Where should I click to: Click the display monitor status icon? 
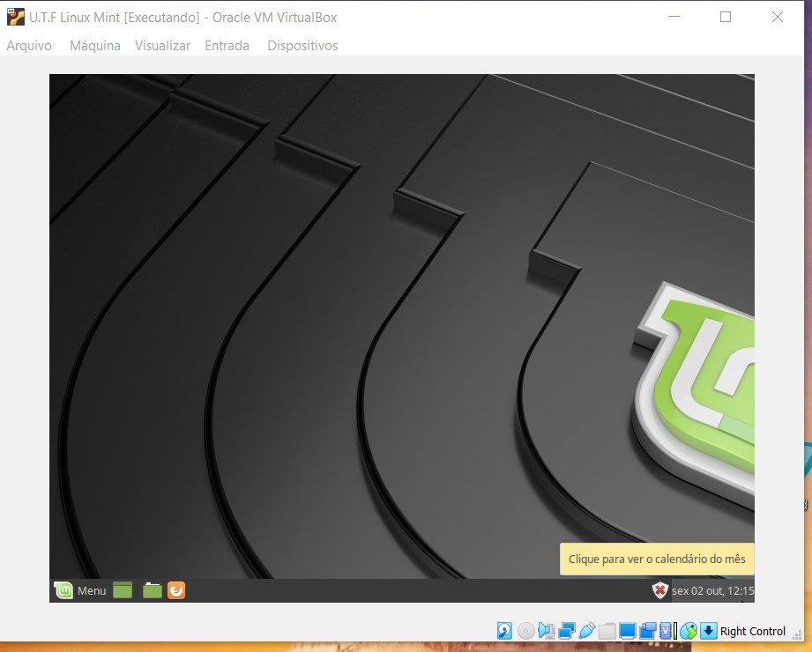[x=628, y=631]
